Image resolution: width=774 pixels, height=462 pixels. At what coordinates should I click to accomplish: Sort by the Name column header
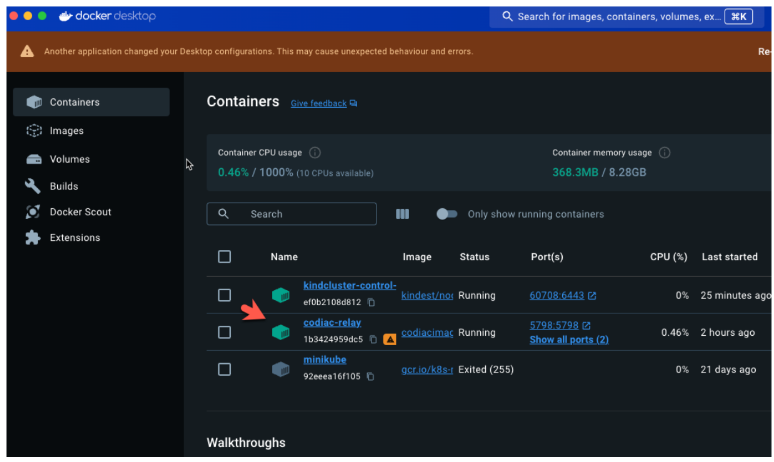[284, 257]
